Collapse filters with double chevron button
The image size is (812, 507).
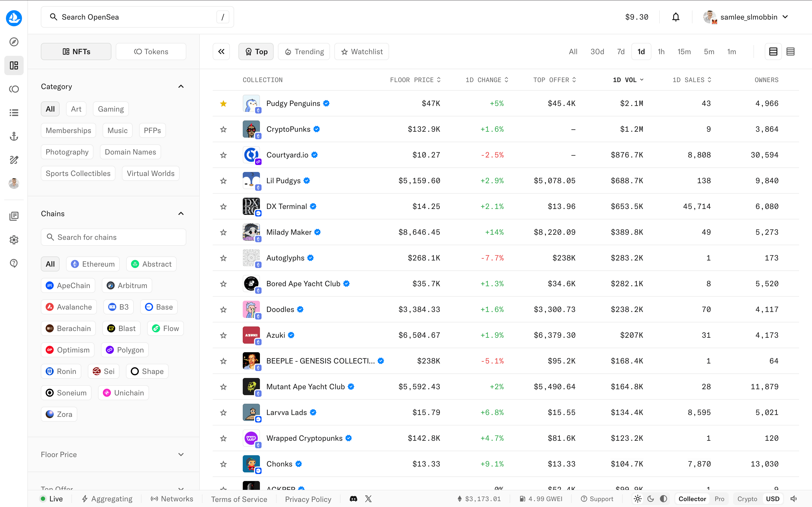coord(221,52)
